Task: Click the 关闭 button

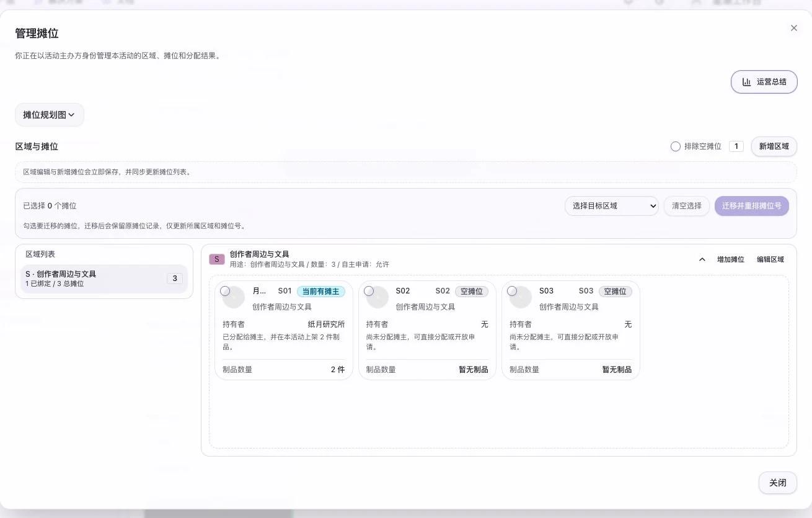Action: point(778,483)
